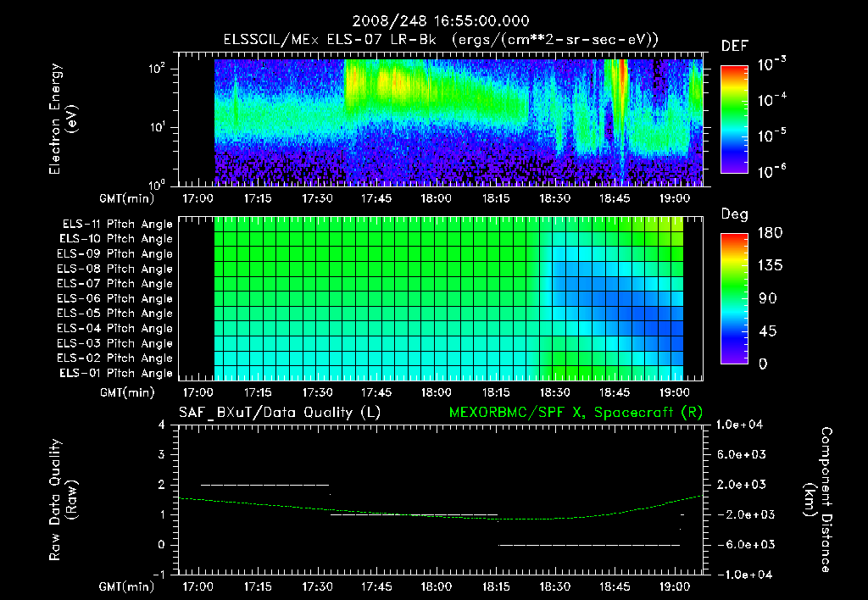Select the Raw Data Quality (Raw) axis label
868x600 pixels.
coord(63,500)
